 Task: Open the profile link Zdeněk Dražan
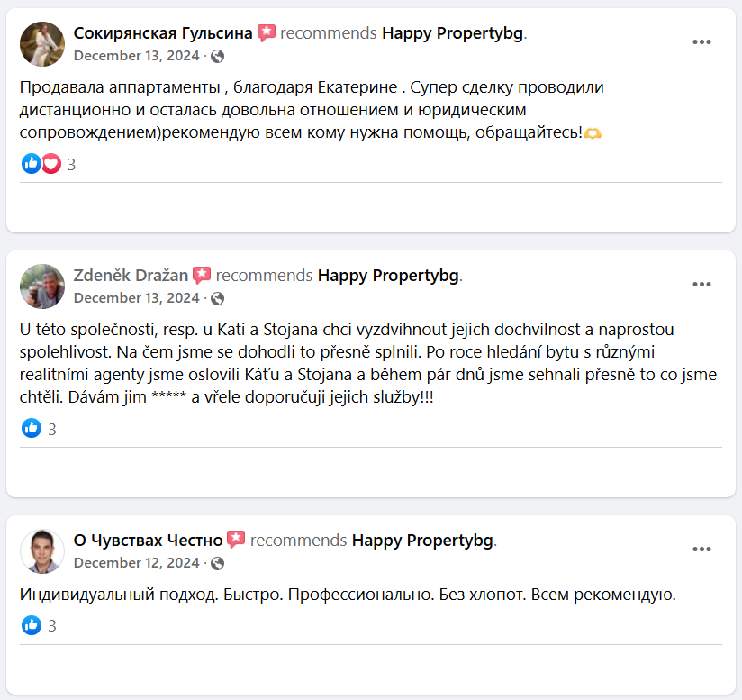(131, 276)
